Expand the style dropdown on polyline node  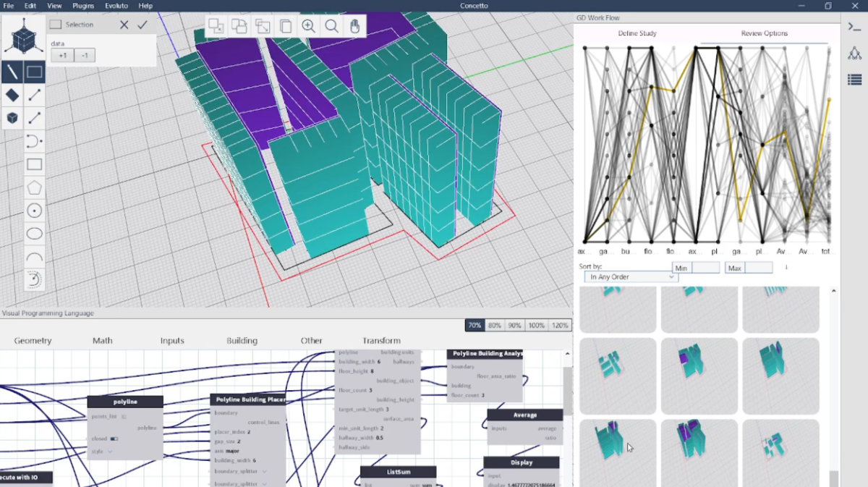tap(111, 452)
